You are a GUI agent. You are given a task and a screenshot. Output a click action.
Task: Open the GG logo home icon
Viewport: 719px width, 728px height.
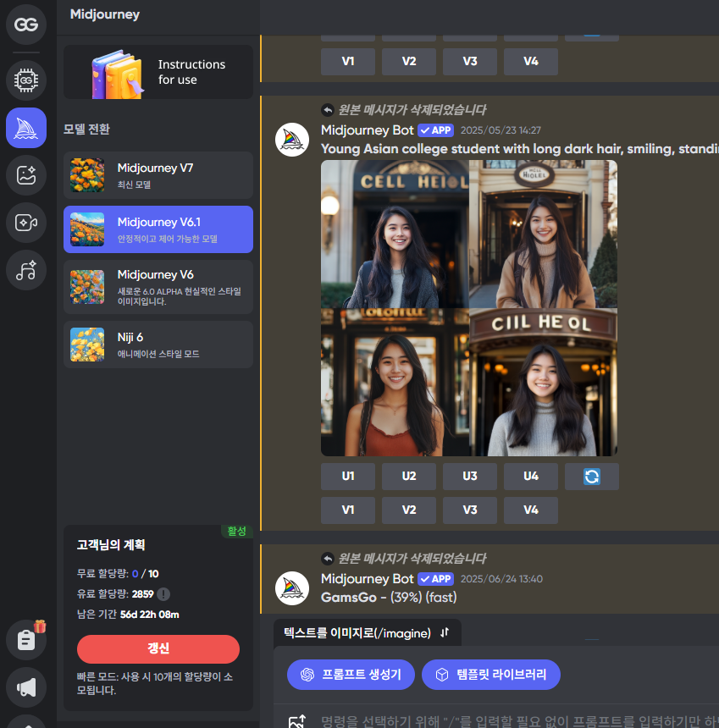(x=26, y=25)
